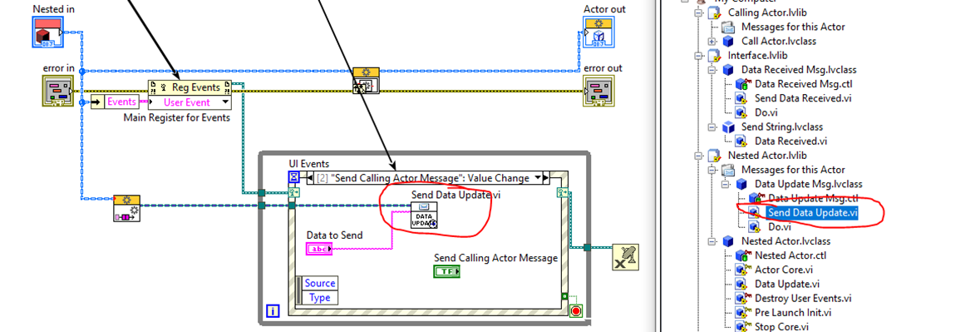The image size is (980, 332).
Task: Click the Data Update Msg.lvclass cube icon
Action: (741, 185)
